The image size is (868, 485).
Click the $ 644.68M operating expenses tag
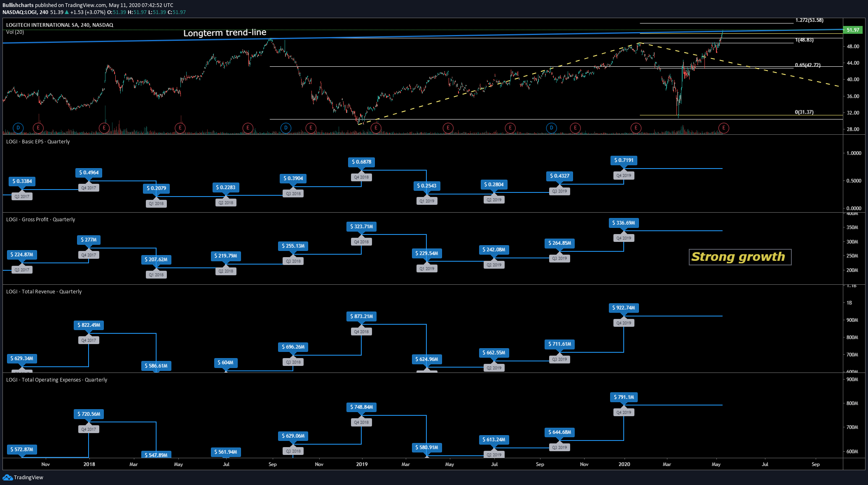coord(560,432)
